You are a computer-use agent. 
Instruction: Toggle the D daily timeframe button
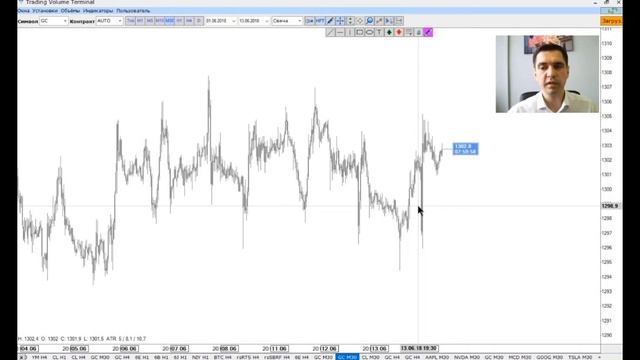click(199, 20)
